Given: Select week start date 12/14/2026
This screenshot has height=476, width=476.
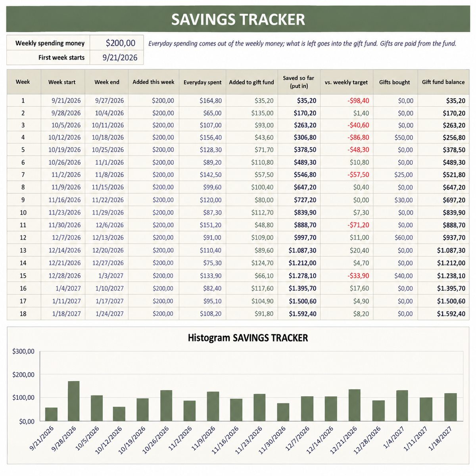Looking at the screenshot, I should click(63, 250).
